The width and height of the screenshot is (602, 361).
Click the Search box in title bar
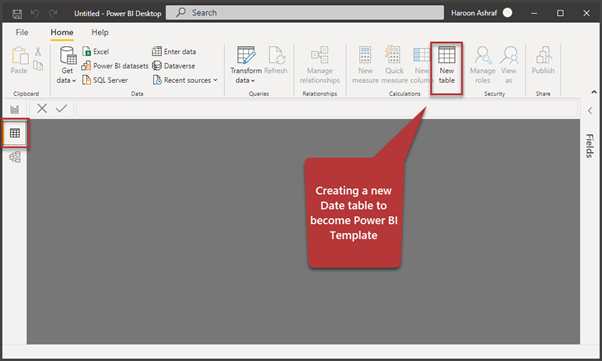pyautogui.click(x=305, y=13)
